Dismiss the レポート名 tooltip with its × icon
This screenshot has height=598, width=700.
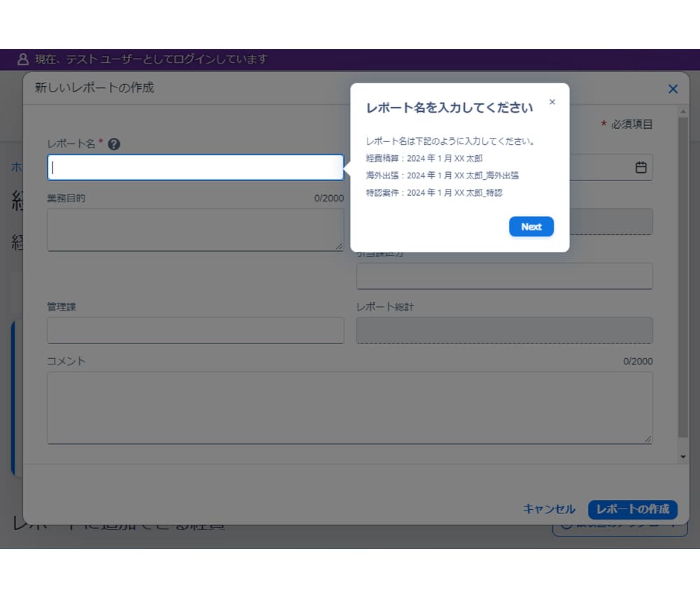click(x=552, y=101)
